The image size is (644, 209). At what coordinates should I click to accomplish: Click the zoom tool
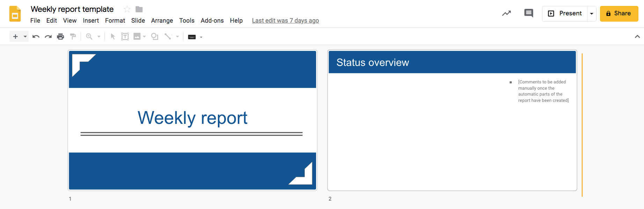click(x=89, y=36)
